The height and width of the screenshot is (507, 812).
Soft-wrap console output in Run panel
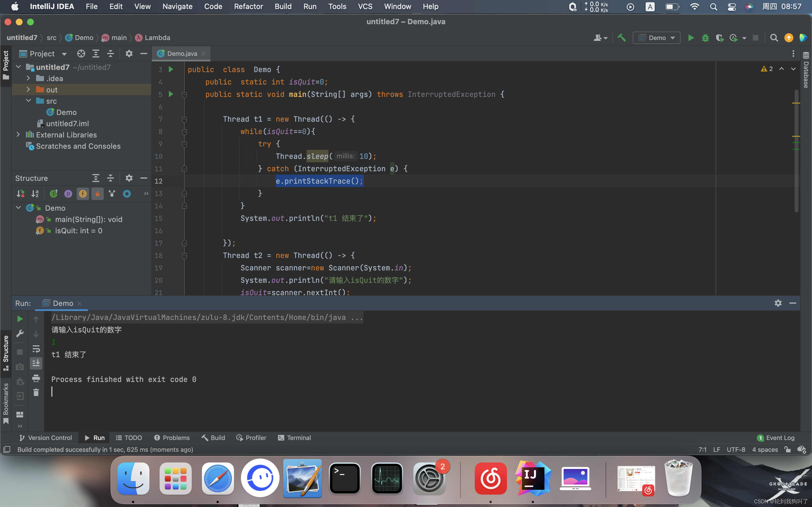[36, 349]
